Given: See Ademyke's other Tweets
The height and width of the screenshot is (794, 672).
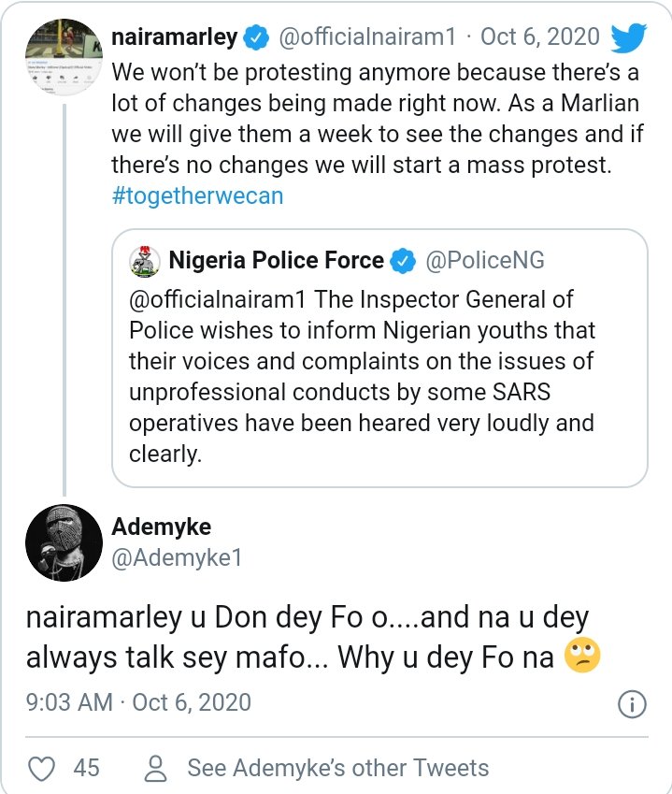Looking at the screenshot, I should point(337,768).
